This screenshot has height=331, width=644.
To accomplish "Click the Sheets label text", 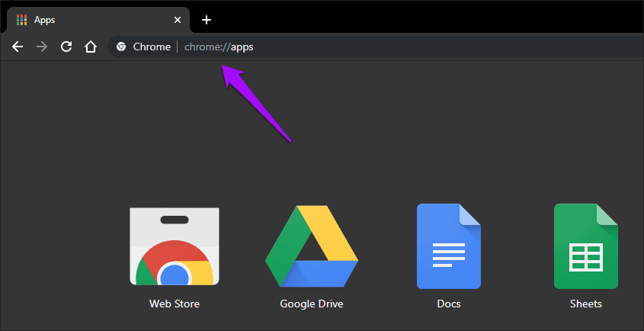I will (x=586, y=304).
